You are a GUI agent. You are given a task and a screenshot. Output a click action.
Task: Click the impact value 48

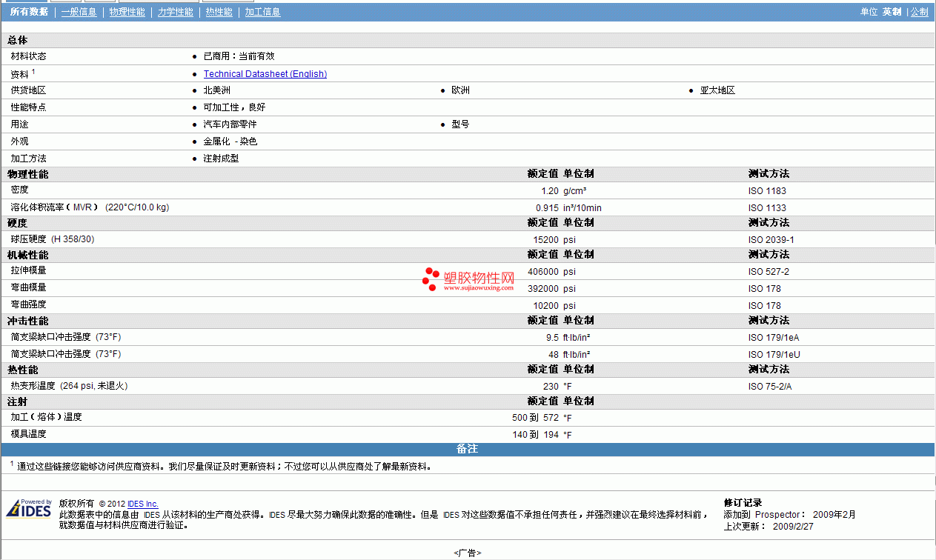tap(554, 355)
